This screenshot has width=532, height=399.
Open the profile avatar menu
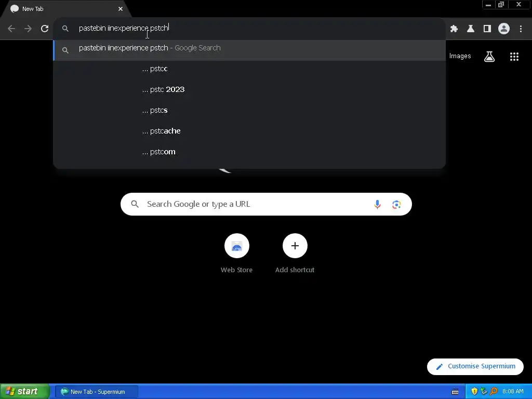[504, 29]
